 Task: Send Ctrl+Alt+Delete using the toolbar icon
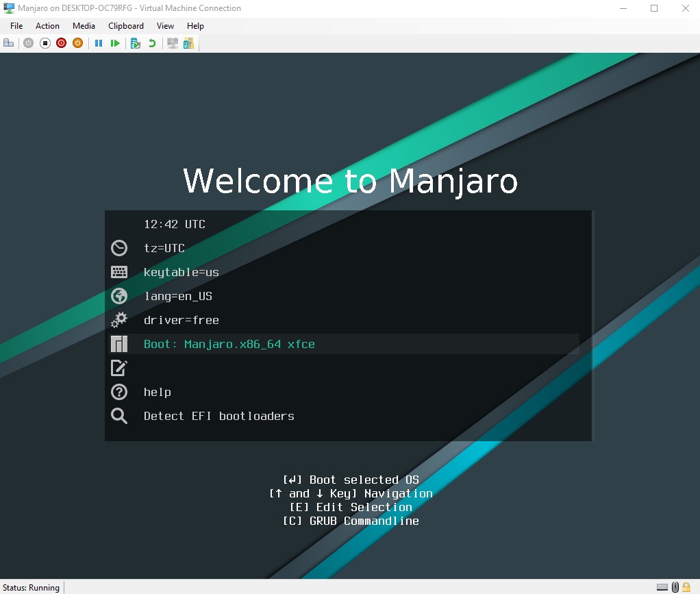click(x=9, y=43)
